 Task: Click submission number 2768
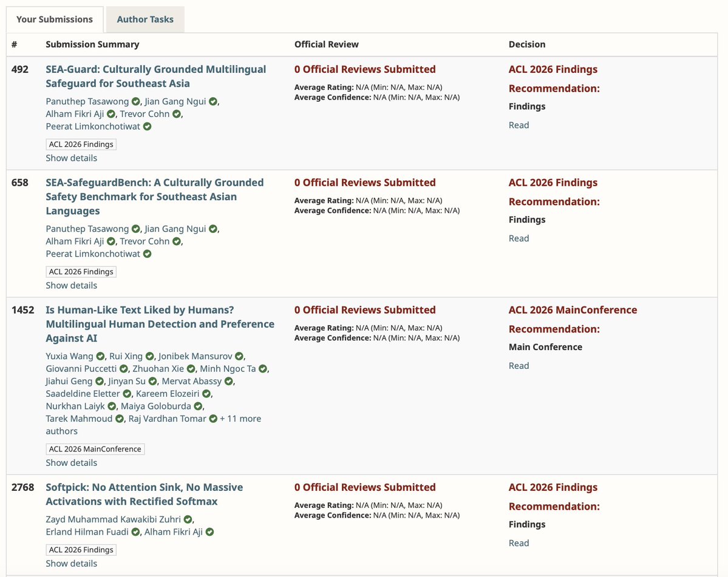(22, 487)
